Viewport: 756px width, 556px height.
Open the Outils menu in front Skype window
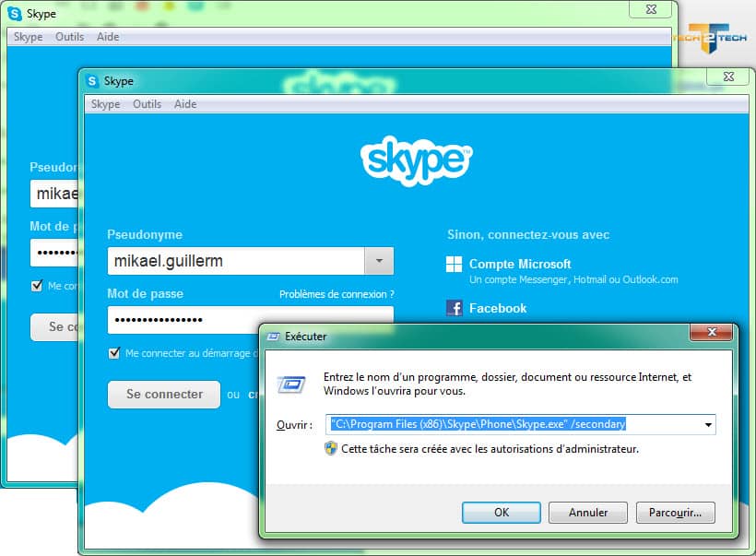point(147,104)
